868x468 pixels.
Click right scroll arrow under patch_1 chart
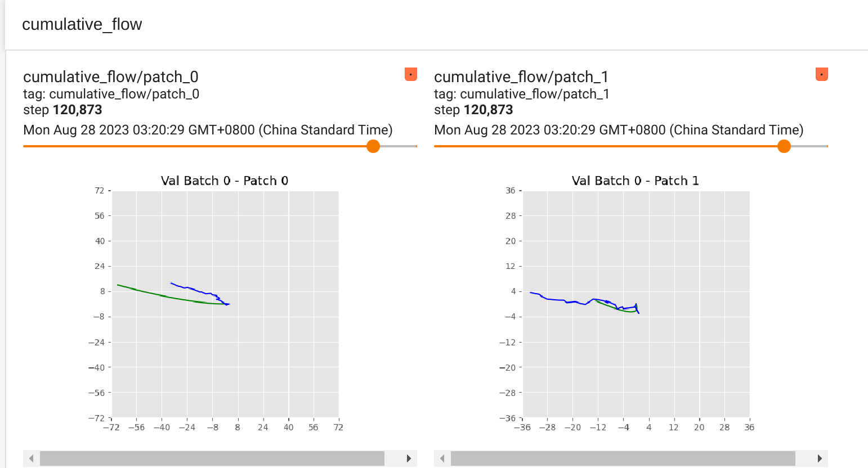pos(820,458)
